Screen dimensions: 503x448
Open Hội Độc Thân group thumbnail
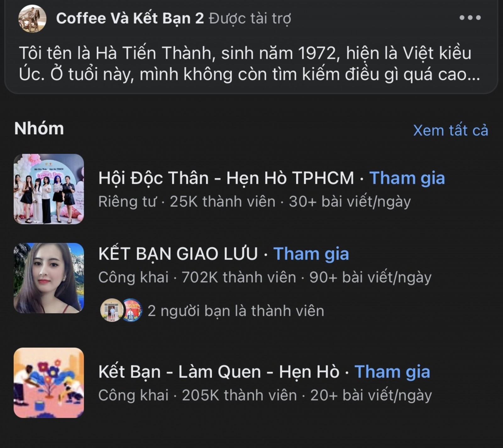click(x=49, y=189)
